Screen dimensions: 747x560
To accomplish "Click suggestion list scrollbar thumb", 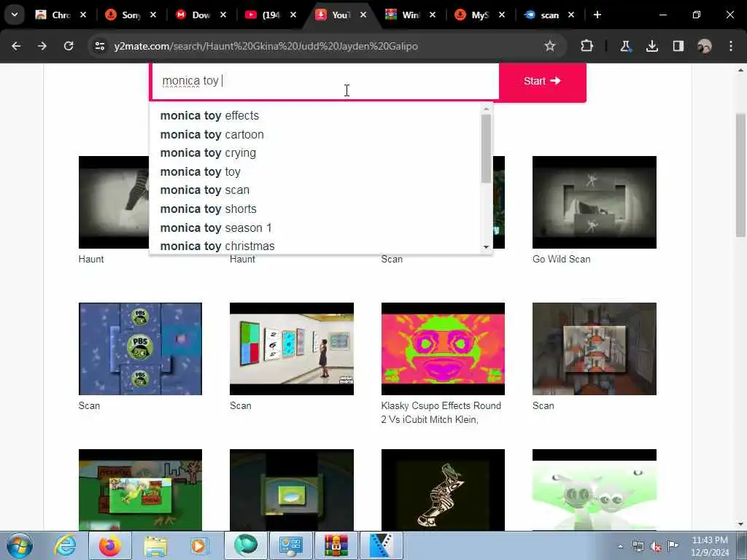I will (486, 149).
